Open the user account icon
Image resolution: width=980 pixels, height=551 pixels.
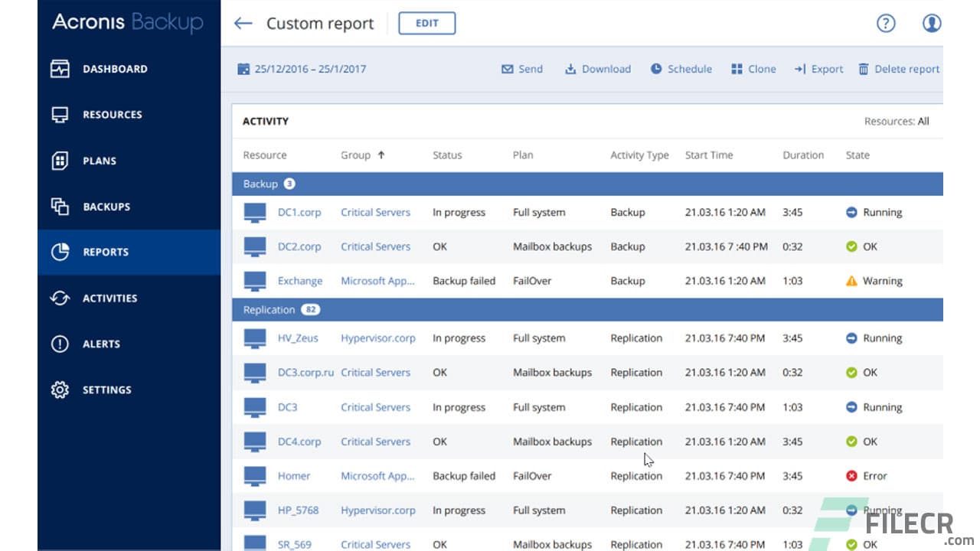coord(932,24)
